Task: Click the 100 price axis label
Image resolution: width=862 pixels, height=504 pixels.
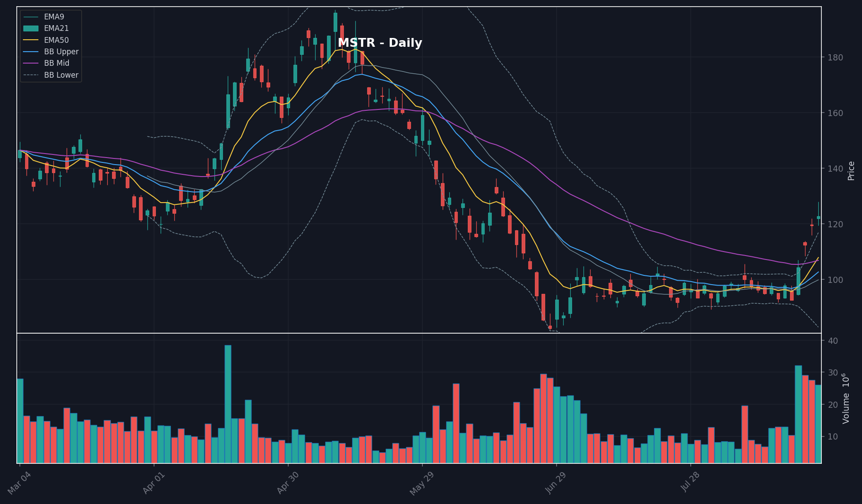Action: [835, 280]
